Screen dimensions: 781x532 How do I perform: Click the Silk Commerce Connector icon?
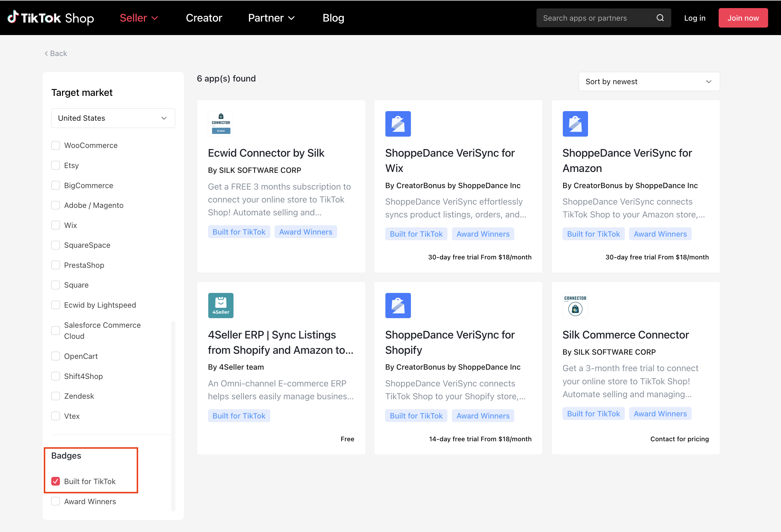point(575,305)
